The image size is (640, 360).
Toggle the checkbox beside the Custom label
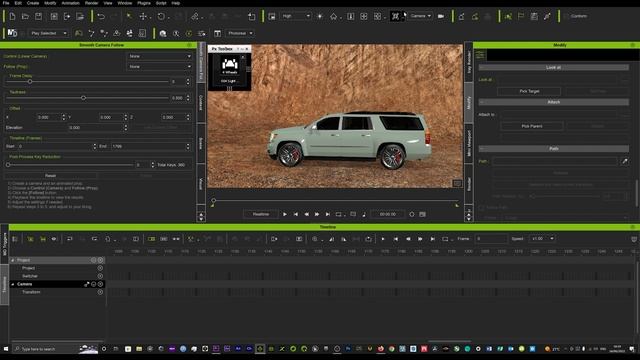(x=566, y=16)
